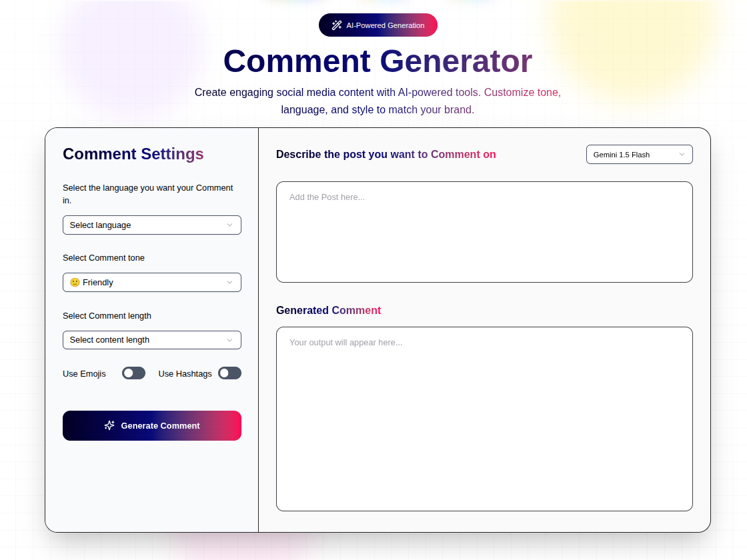
Task: Click the AI-Powered Generation badge
Action: (378, 25)
